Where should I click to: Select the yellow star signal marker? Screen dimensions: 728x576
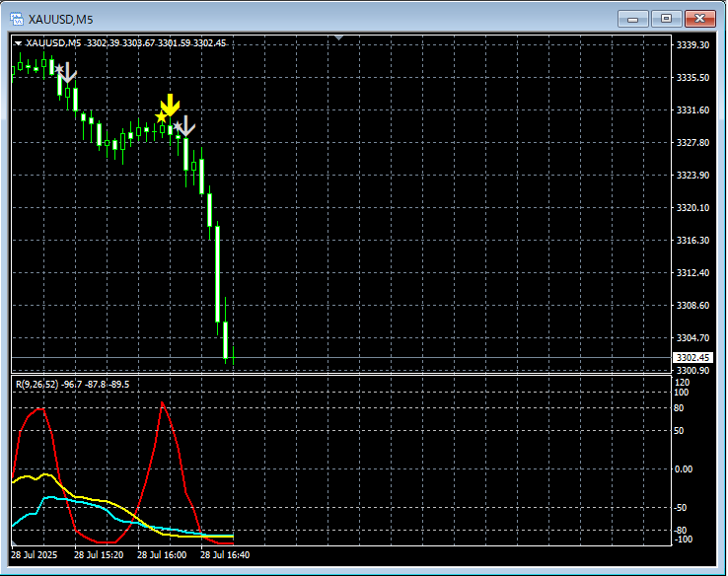tap(161, 117)
